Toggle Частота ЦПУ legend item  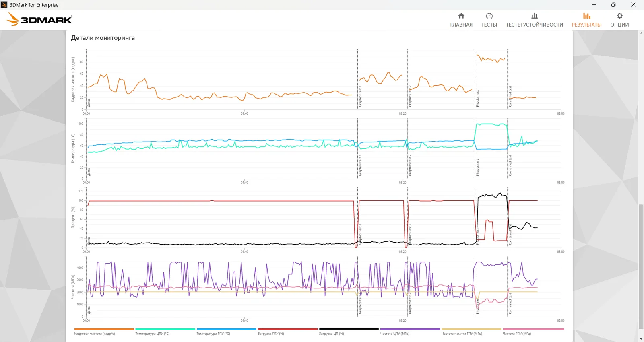[410, 332]
